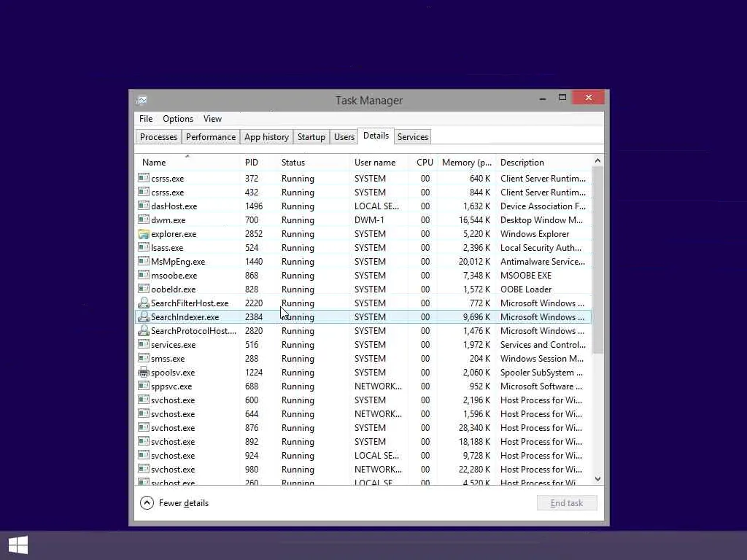The height and width of the screenshot is (560, 747).
Task: Click the MsMpEng.exe process icon
Action: tap(144, 261)
